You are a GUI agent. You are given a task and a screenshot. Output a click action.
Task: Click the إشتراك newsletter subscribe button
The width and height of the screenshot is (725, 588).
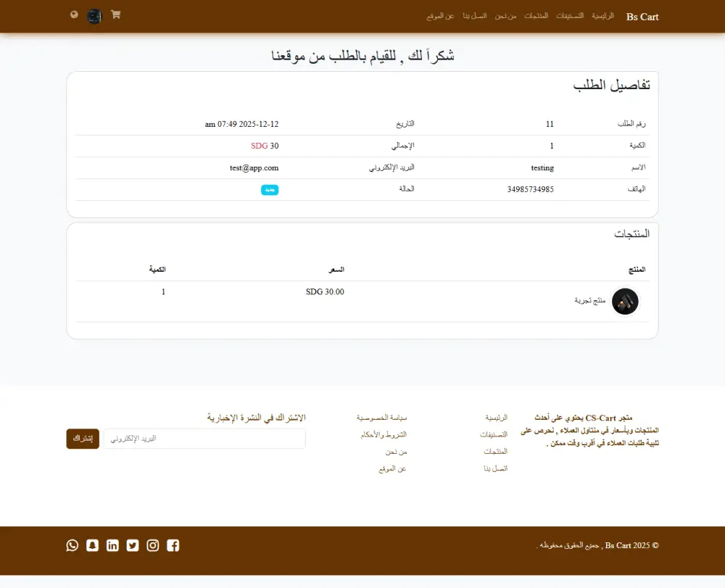pyautogui.click(x=82, y=439)
